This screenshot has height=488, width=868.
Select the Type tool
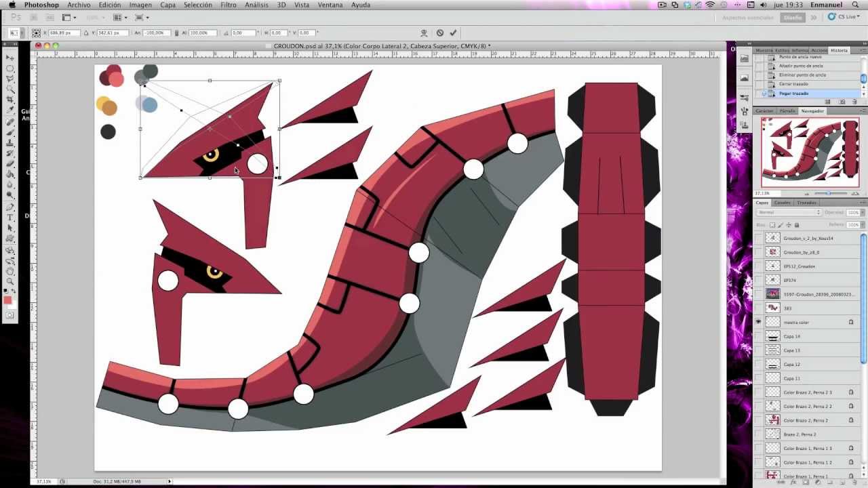pyautogui.click(x=10, y=218)
